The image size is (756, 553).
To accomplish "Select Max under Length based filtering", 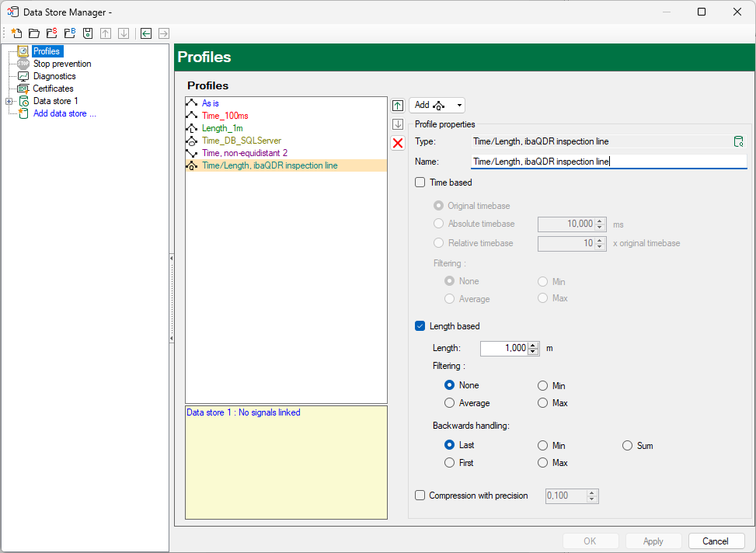I will (x=543, y=403).
